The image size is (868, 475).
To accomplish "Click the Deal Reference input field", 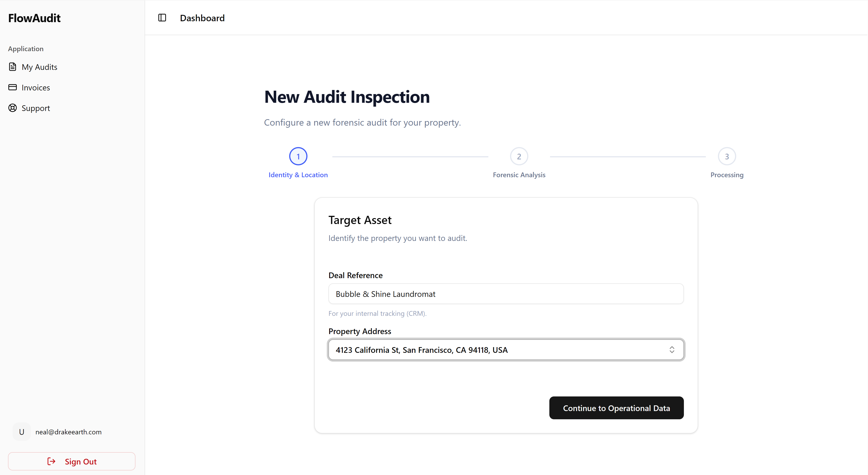I will pos(505,293).
